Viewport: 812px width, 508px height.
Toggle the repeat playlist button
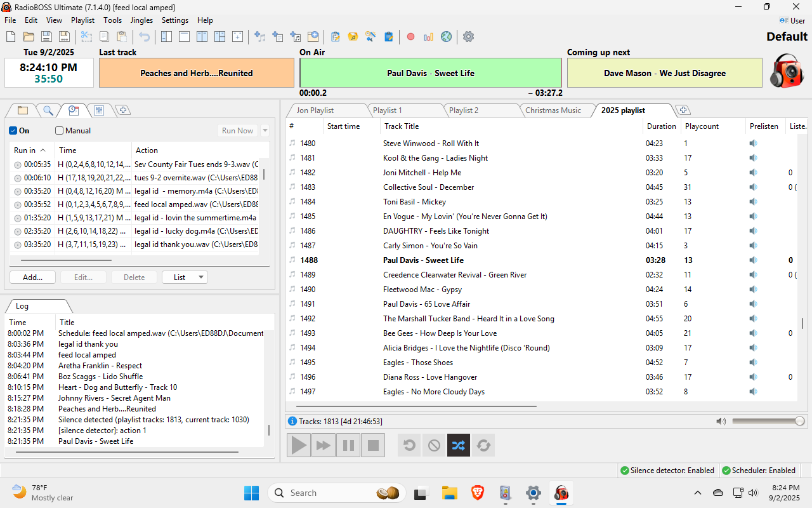click(x=483, y=446)
